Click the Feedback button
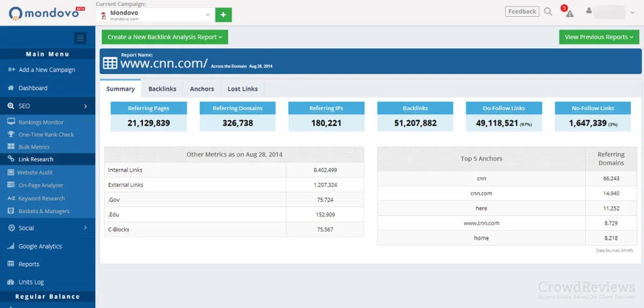The image size is (644, 308). pos(522,11)
